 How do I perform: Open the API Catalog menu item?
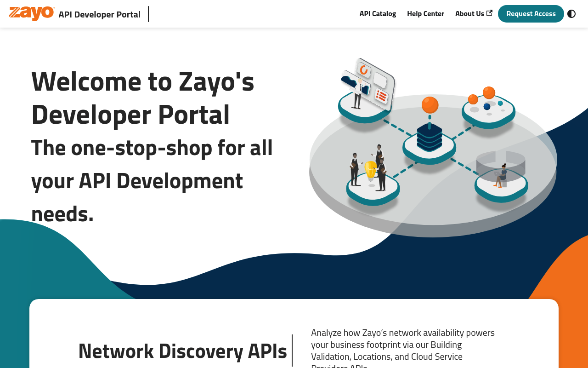tap(378, 14)
